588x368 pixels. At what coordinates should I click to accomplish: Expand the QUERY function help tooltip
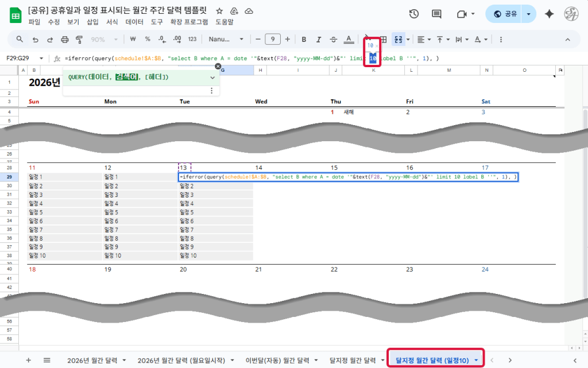pos(212,77)
